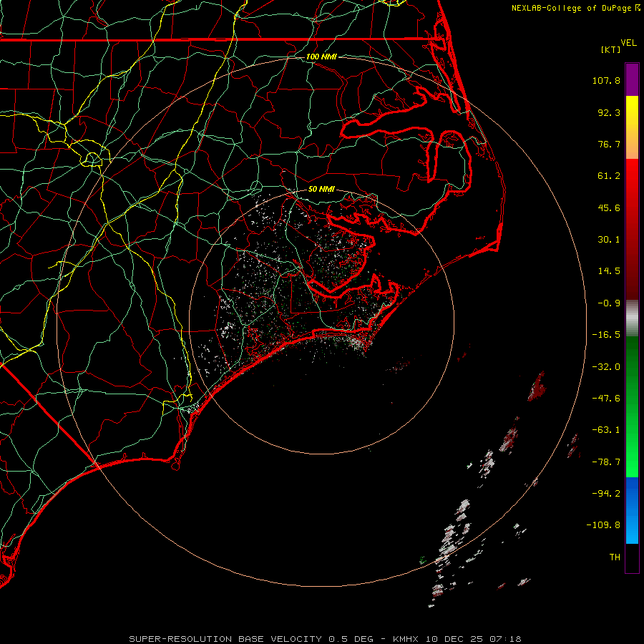Click the black TH segment of the color bar
644x644 pixels.
coord(632,557)
